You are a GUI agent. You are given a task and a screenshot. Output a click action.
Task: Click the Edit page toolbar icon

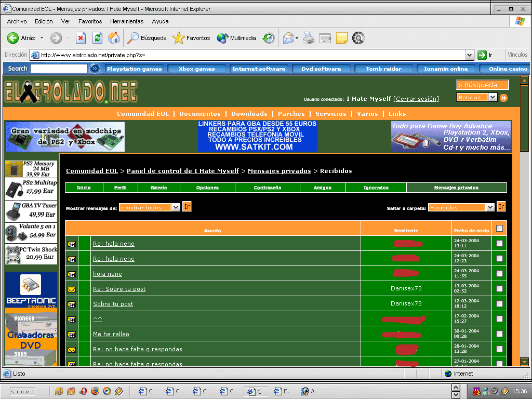[x=325, y=38]
